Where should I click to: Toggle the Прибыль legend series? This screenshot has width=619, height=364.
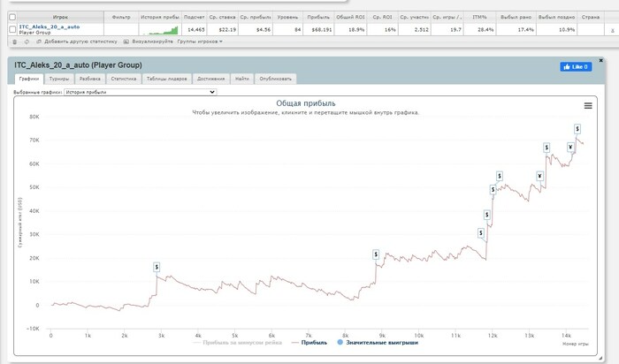[x=309, y=342]
